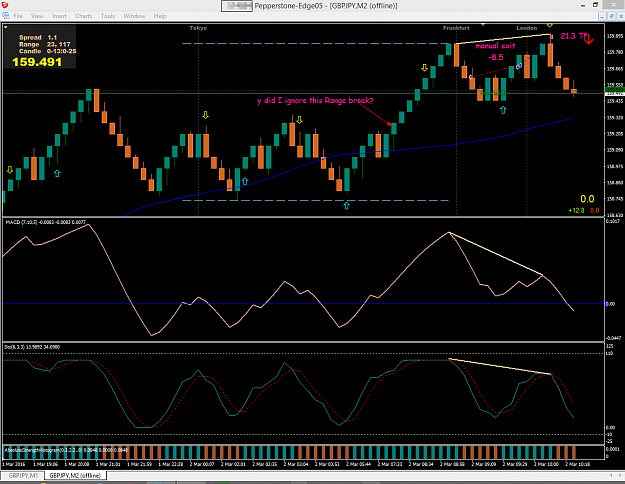
Task: Click the Candle 0-13:0-25 label
Action: (x=47, y=51)
